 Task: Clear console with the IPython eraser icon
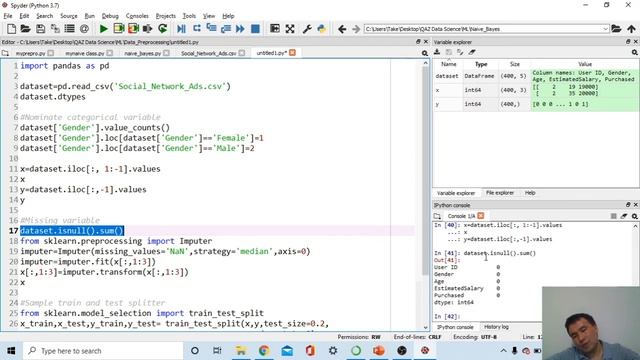click(624, 216)
